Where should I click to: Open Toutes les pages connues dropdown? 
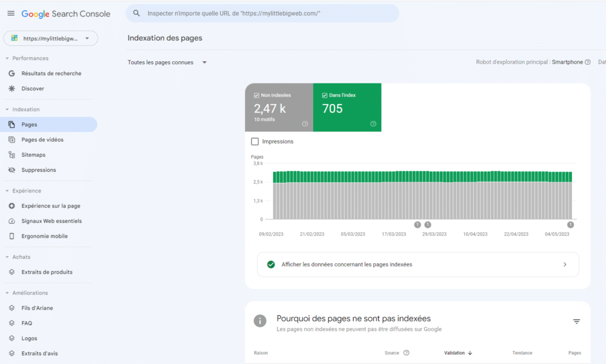(x=167, y=62)
